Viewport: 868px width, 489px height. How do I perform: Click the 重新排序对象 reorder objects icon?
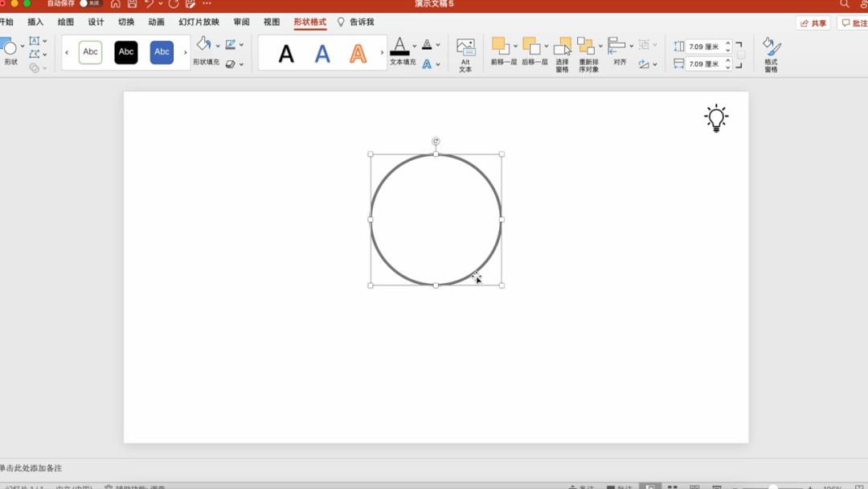(586, 45)
